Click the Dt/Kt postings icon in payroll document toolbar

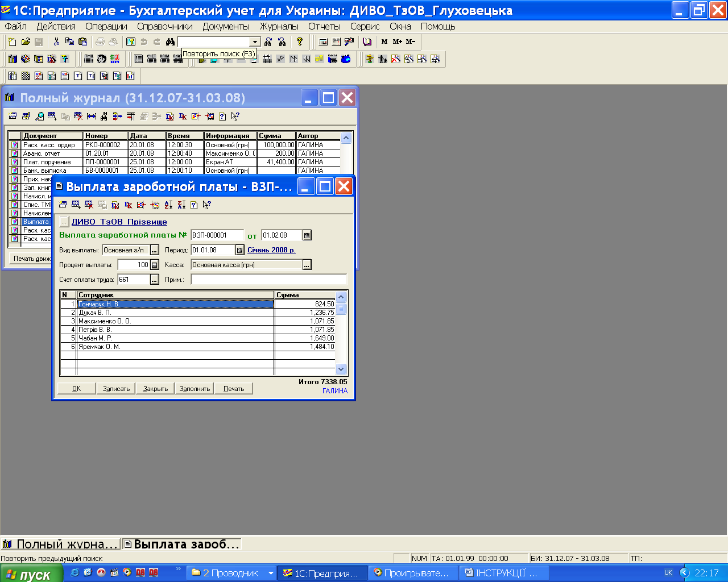point(129,205)
